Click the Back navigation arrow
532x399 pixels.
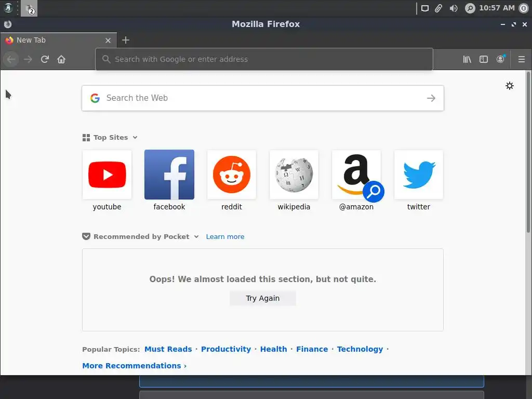click(11, 59)
